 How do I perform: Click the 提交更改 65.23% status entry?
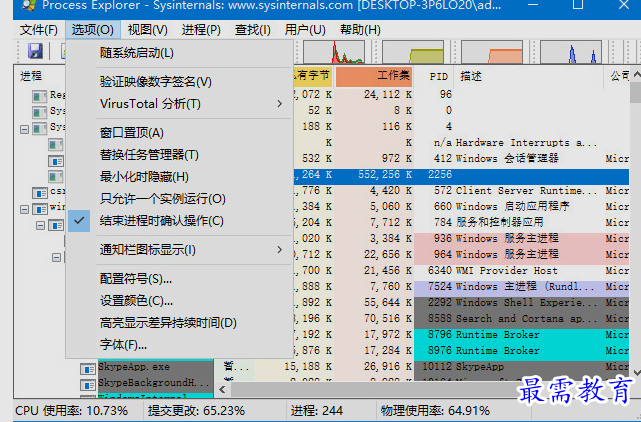[196, 411]
